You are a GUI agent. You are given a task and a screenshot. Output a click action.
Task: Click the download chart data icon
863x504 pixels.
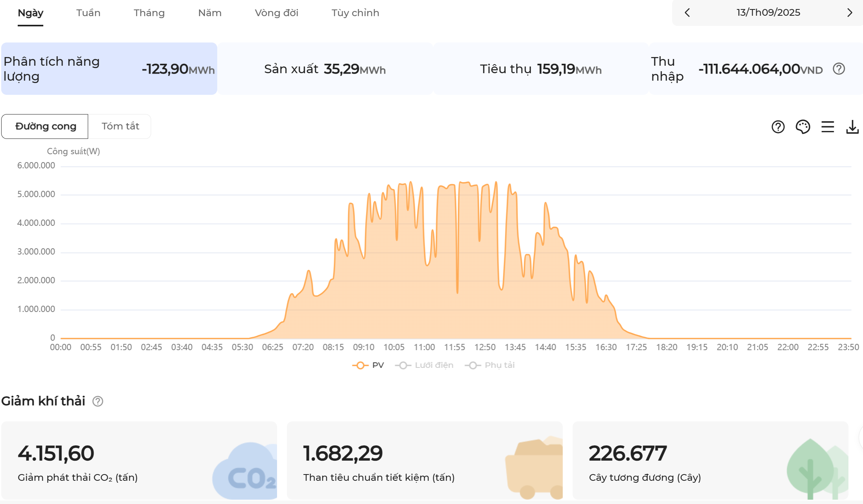tap(852, 127)
